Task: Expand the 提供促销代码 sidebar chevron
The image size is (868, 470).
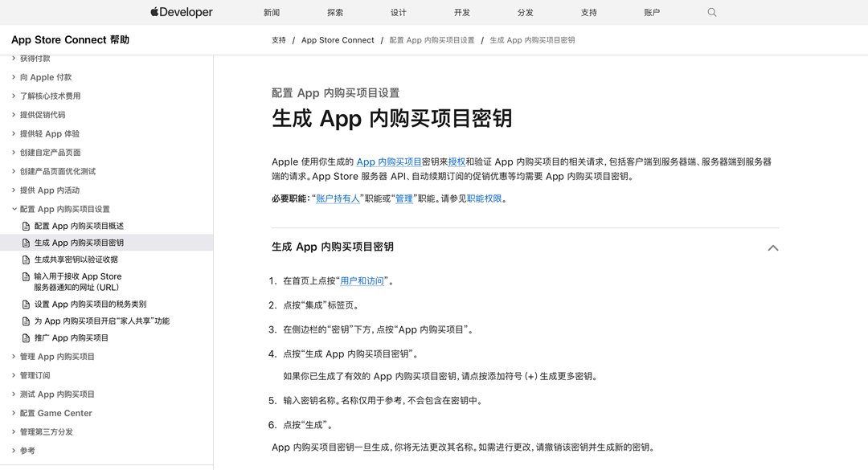Action: (14, 115)
